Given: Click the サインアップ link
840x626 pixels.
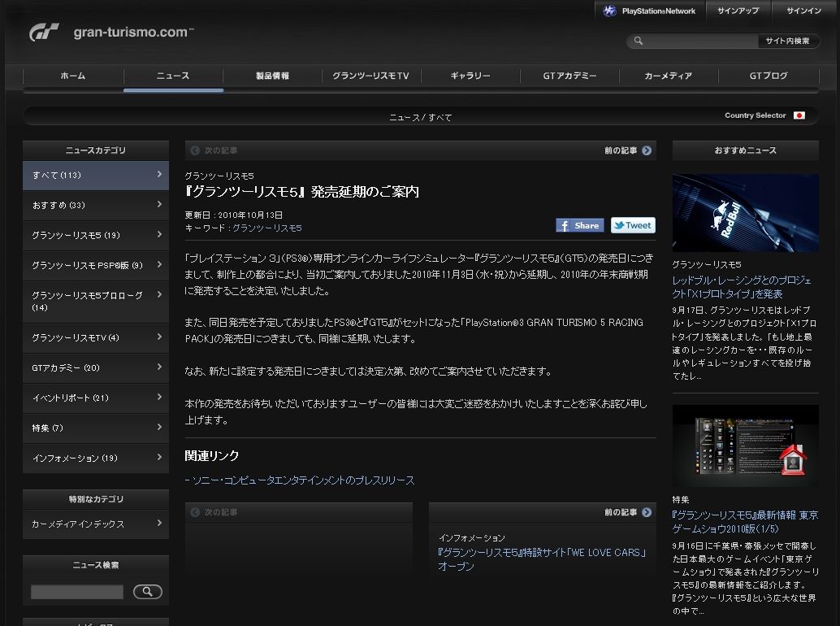Looking at the screenshot, I should point(738,11).
